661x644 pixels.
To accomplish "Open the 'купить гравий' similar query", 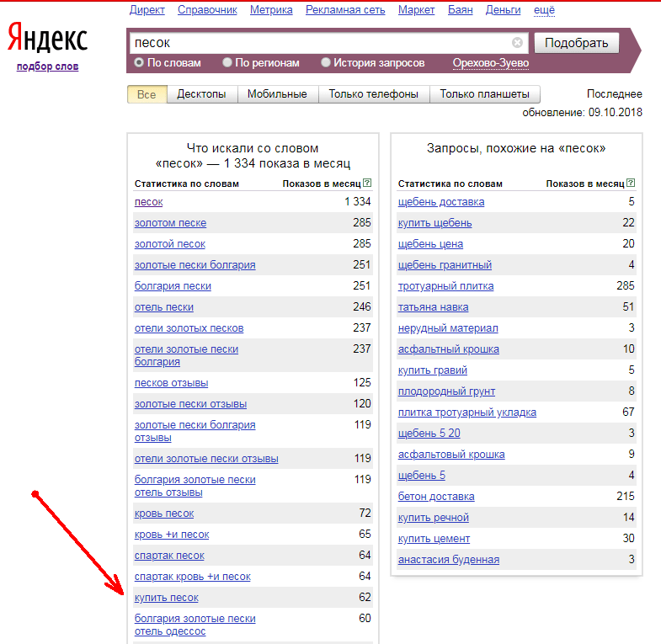I will (433, 370).
